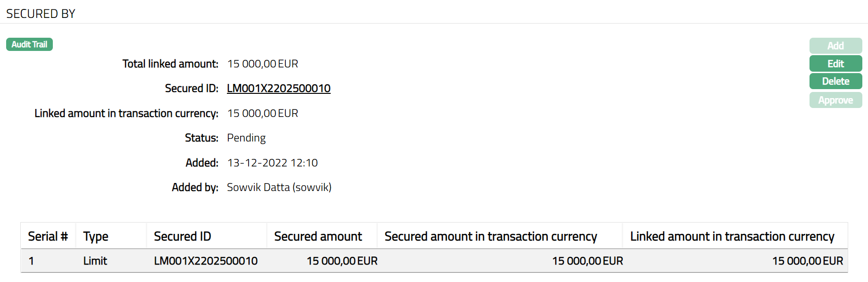
Task: Click the Add button
Action: point(835,46)
